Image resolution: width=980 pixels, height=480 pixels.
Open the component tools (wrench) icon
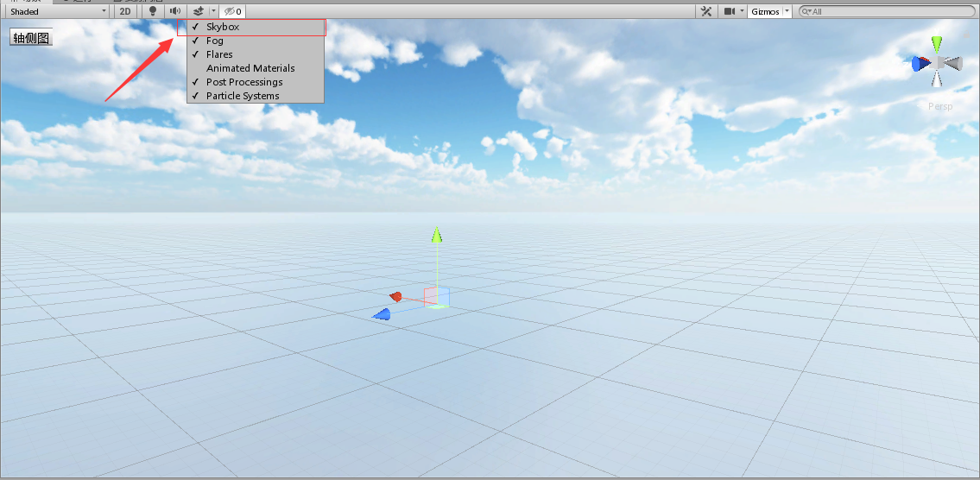706,11
